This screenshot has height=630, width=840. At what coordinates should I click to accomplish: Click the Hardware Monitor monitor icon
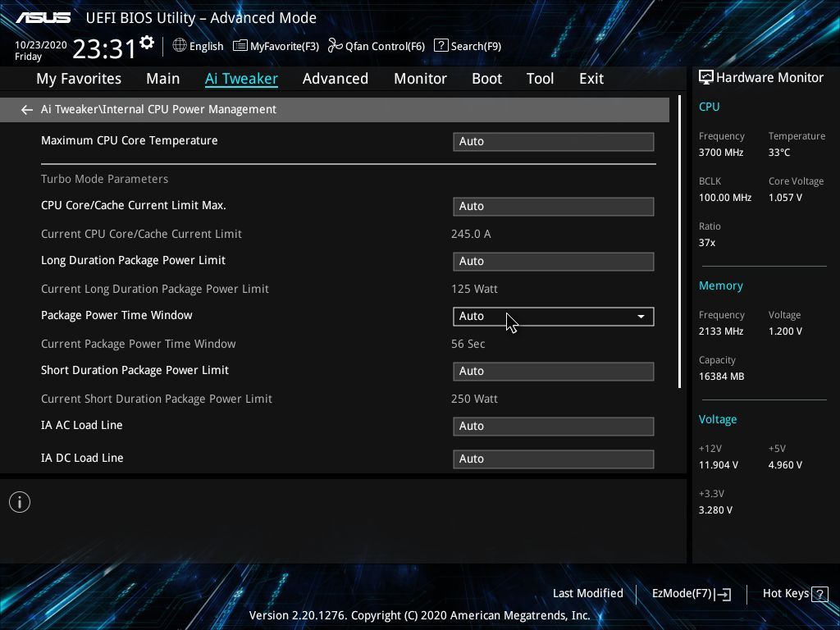tap(706, 78)
